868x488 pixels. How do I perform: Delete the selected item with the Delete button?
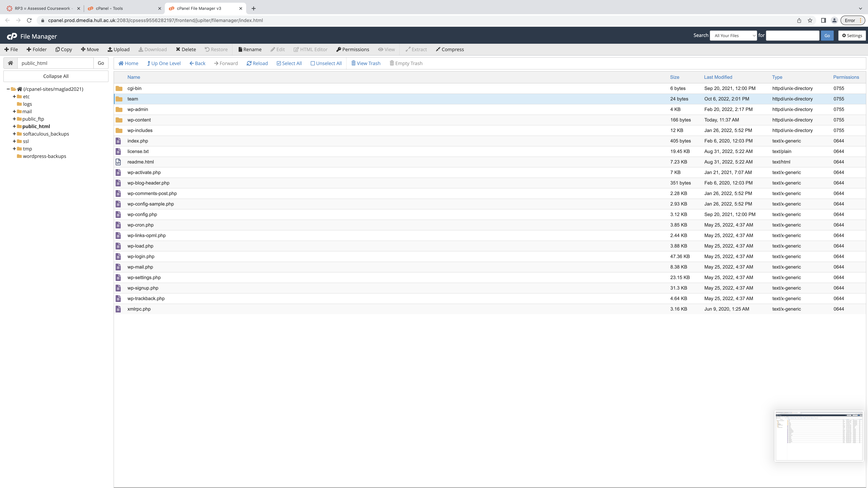186,49
